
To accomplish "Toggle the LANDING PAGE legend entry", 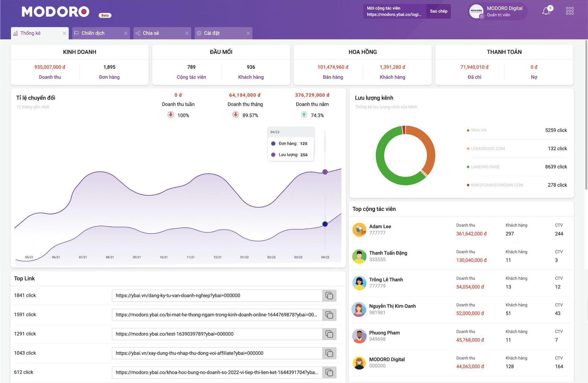I will 483,167.
